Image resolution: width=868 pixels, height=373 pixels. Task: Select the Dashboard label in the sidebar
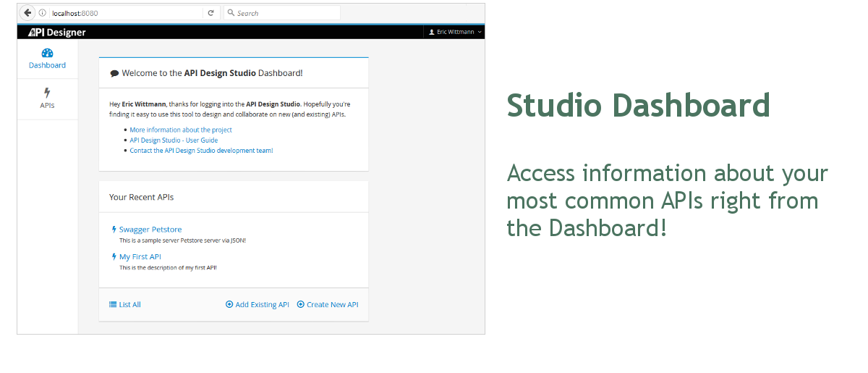pyautogui.click(x=47, y=65)
